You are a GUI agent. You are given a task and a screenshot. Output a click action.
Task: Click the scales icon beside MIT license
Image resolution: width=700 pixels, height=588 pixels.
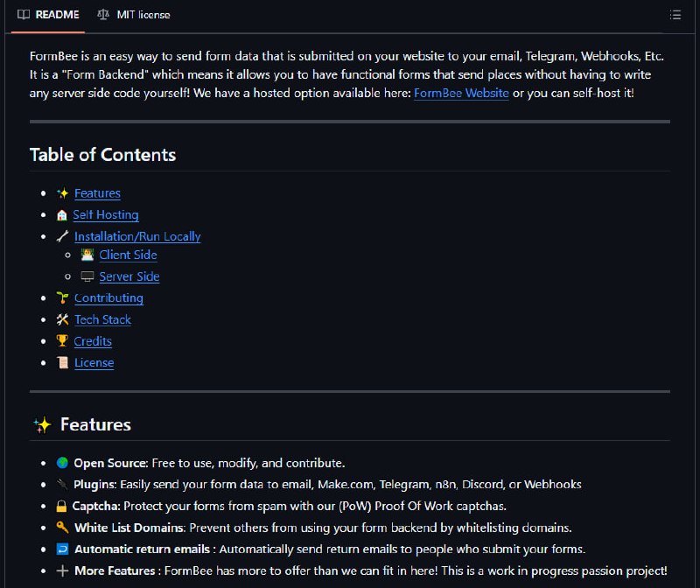(x=103, y=15)
